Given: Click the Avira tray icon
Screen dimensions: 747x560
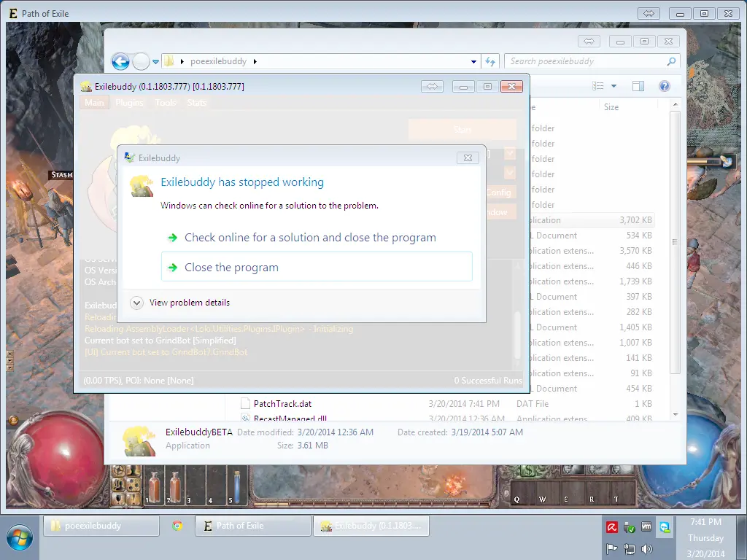Looking at the screenshot, I should tap(611, 526).
